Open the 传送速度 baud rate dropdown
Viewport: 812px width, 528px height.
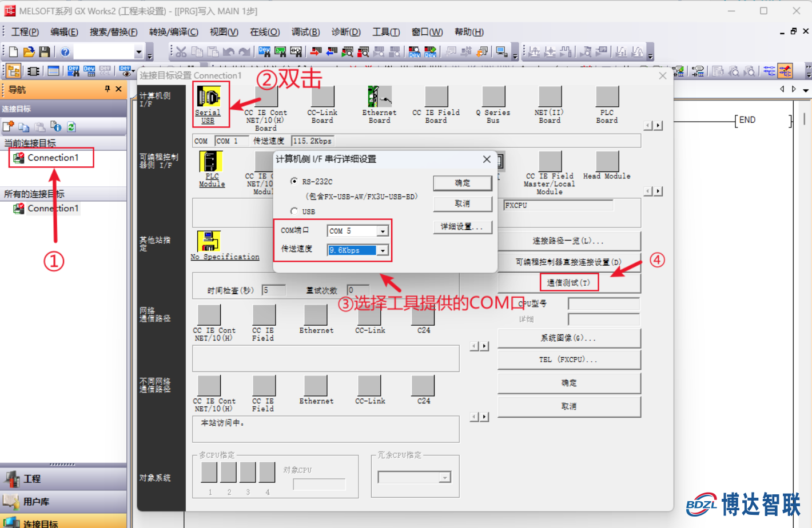click(x=383, y=250)
